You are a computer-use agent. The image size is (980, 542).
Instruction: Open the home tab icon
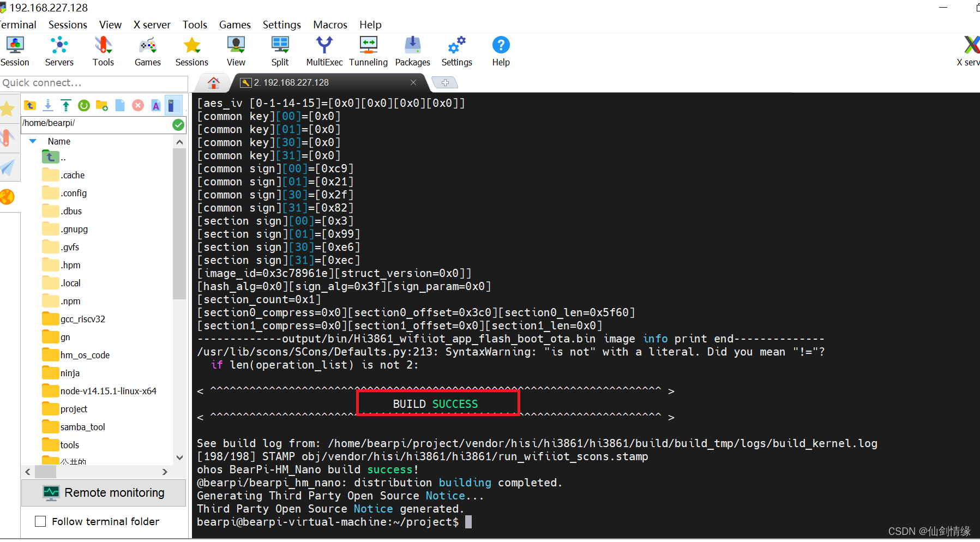point(214,83)
